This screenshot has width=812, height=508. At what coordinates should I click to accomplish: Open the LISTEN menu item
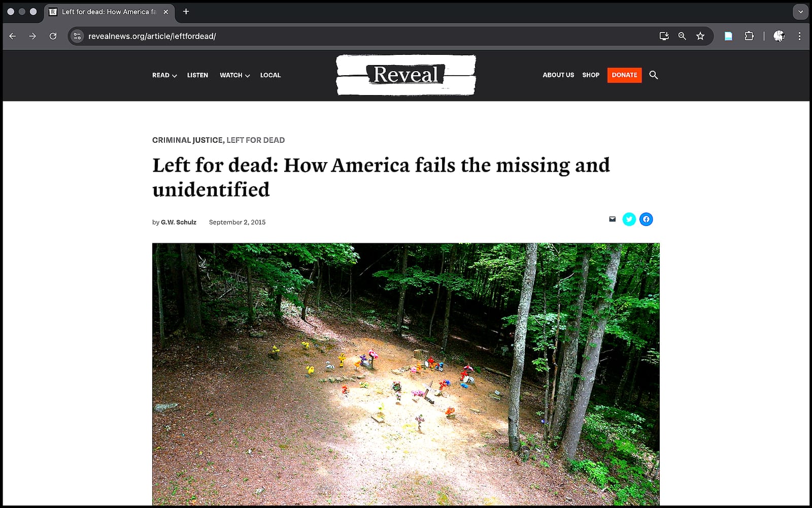(x=197, y=75)
